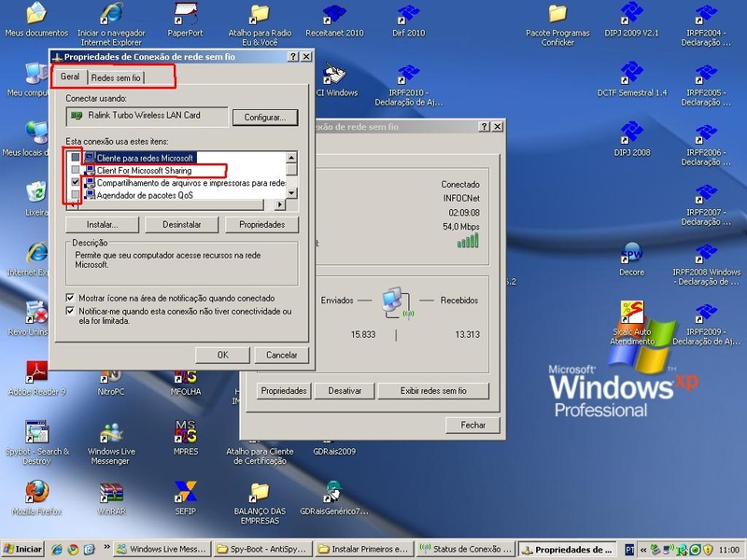747x560 pixels.
Task: Switch to Status de Conexão taskbar item
Action: pos(465,550)
